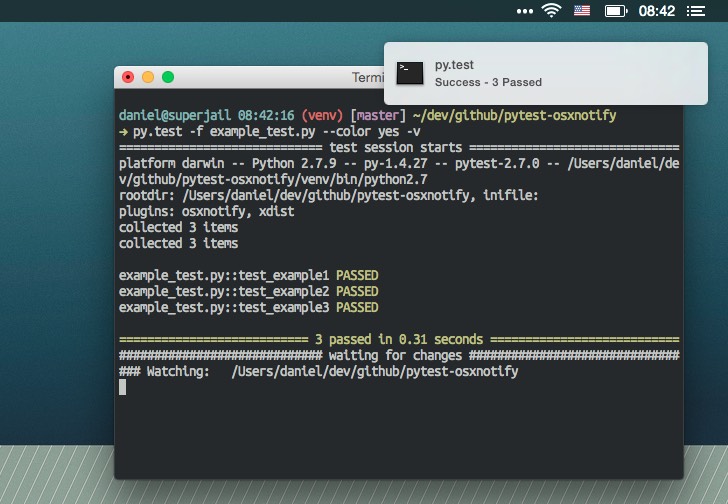Open the Wi-Fi status menu
728x504 pixels.
(552, 10)
